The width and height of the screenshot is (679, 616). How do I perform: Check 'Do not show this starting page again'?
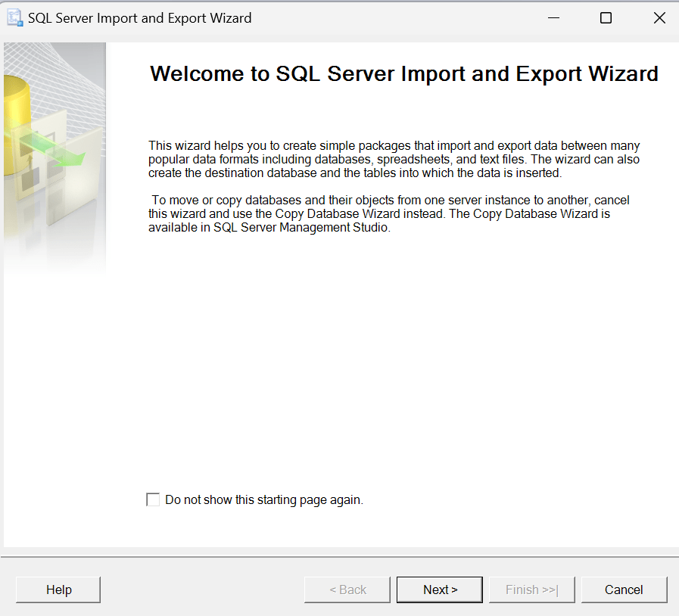pos(153,499)
